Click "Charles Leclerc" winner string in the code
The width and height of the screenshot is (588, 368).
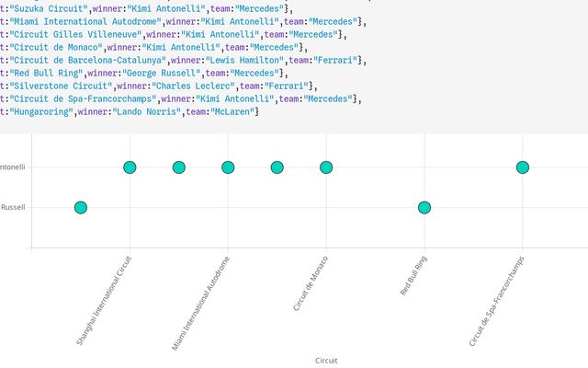pos(194,86)
